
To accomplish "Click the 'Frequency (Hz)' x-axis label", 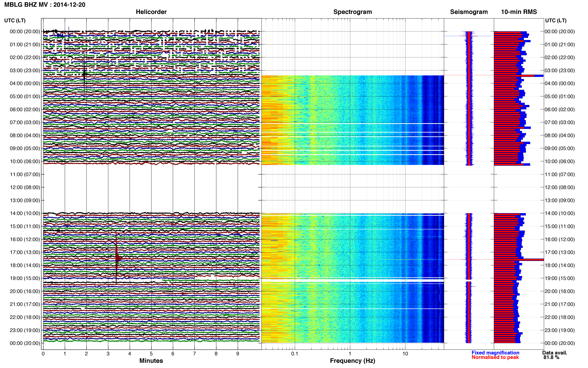I will pos(352,361).
